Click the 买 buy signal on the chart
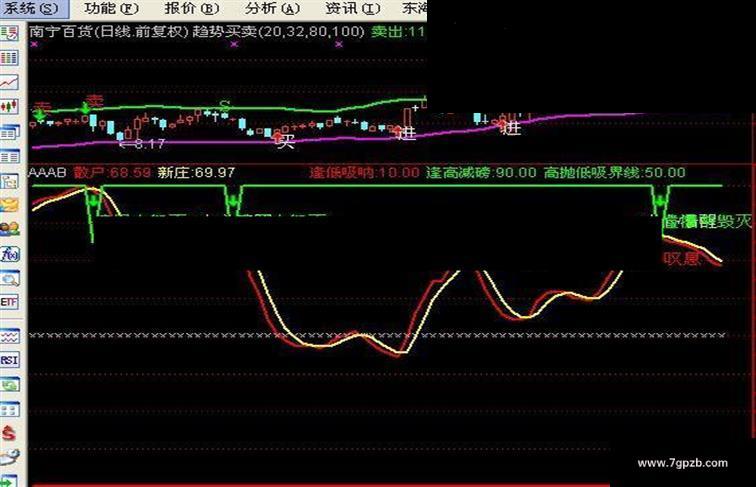Viewport: 756px width, 487px height. click(285, 142)
